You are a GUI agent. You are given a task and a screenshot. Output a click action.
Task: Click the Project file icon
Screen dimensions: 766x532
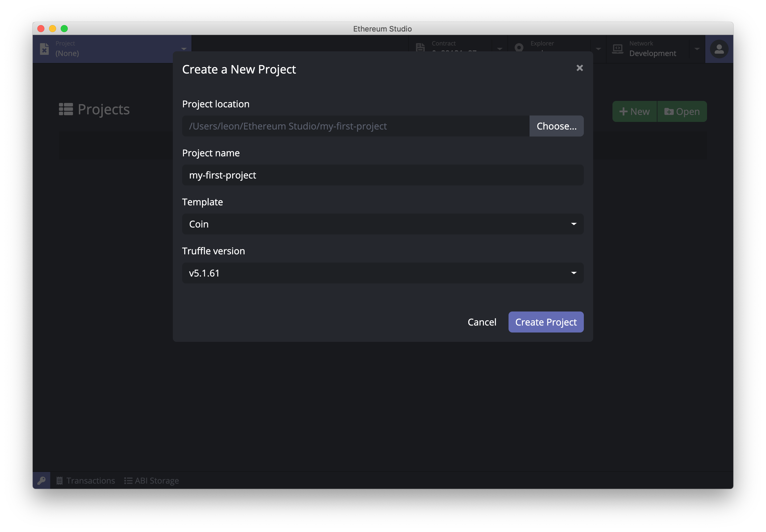point(44,49)
